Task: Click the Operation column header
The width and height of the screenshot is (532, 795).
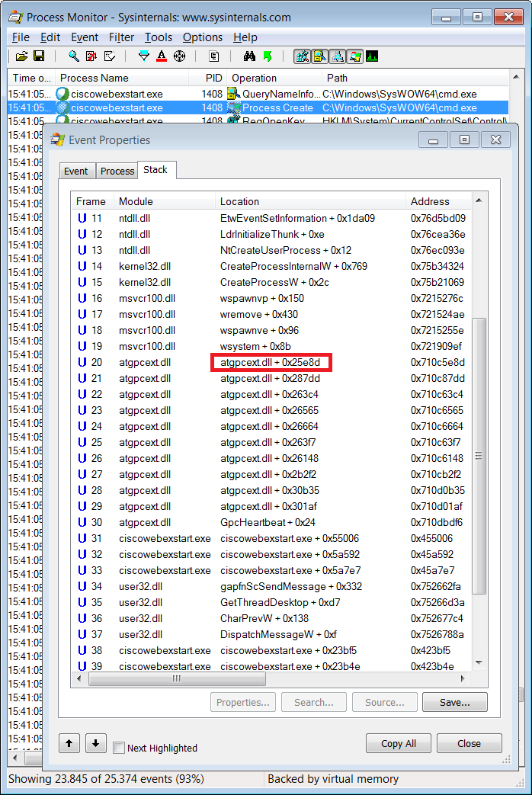Action: coord(274,78)
